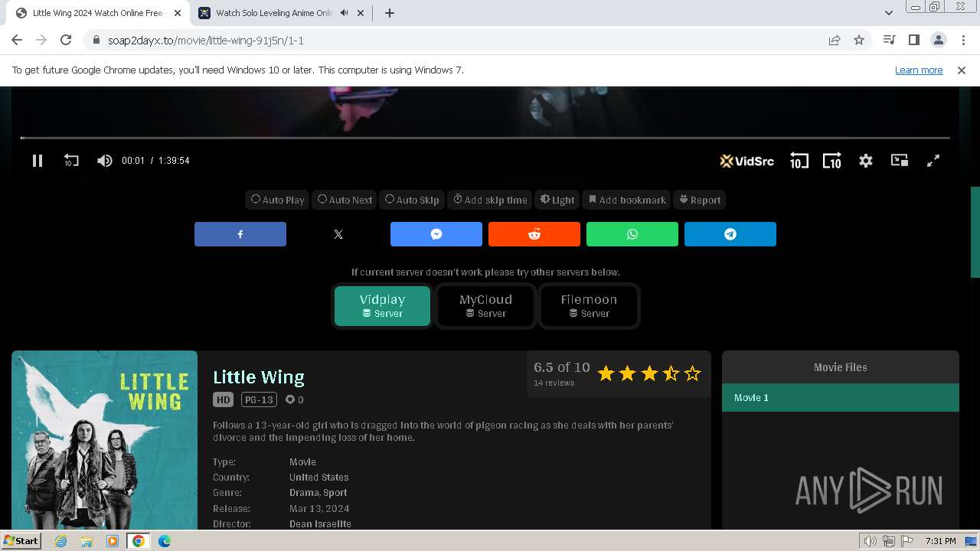Rate the movie with first star
Viewport: 980px width, 551px height.
coord(606,373)
